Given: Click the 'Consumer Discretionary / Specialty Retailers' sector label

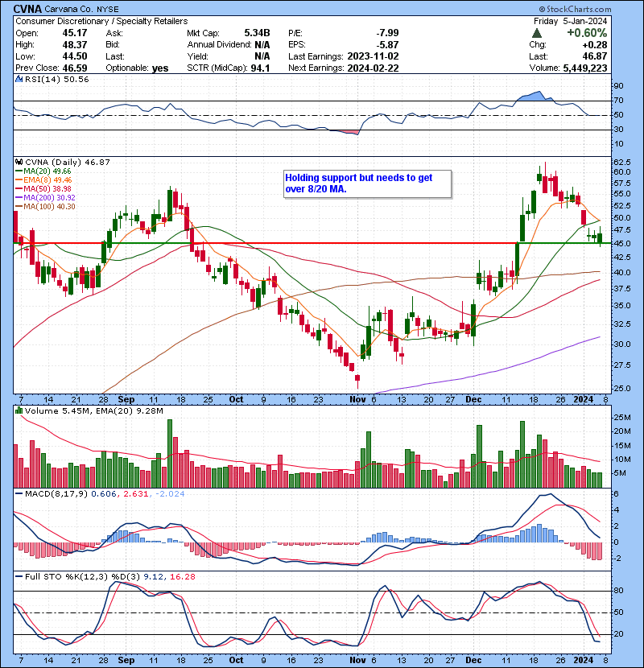Looking at the screenshot, I should click(x=101, y=21).
